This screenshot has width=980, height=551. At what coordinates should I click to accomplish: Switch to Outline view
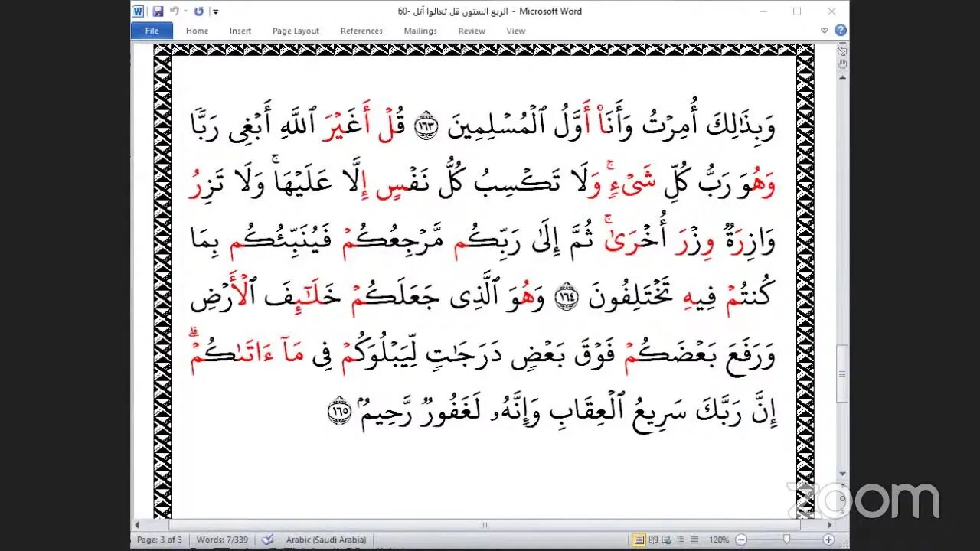pyautogui.click(x=679, y=540)
